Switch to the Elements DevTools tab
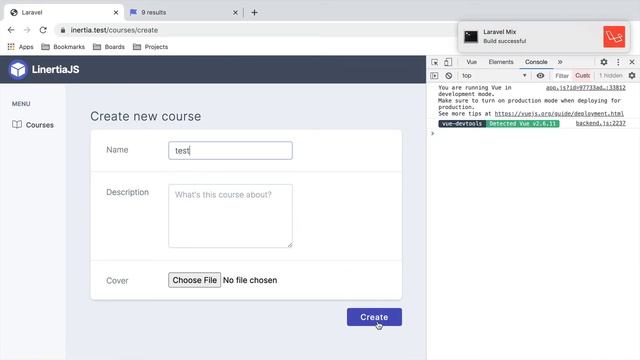Screen dimensions: 640x360 pos(501,62)
